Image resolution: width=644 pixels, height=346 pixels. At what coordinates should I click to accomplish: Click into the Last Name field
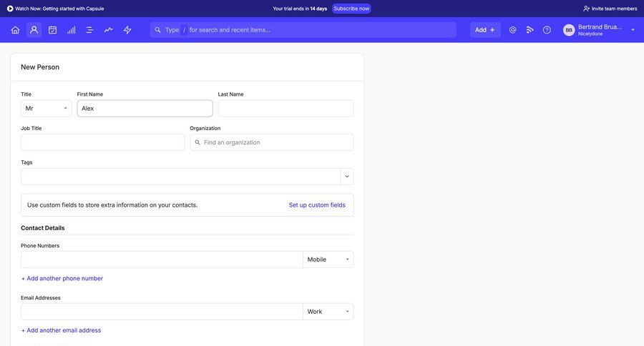286,109
